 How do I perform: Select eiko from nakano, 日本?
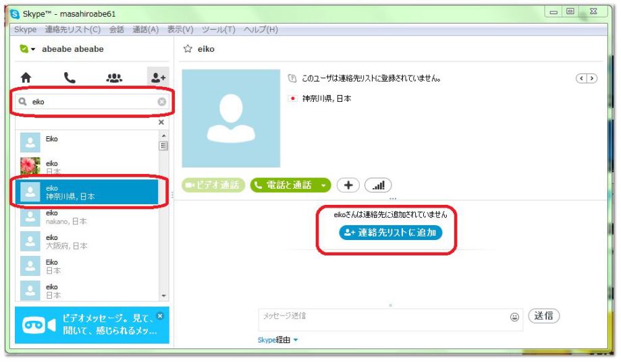(x=87, y=217)
